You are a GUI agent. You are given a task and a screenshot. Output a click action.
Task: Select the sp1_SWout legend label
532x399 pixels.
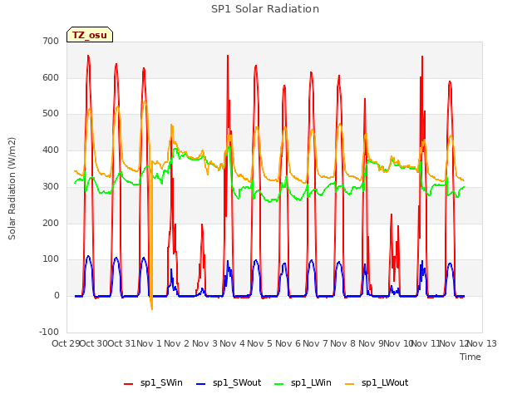[x=237, y=382]
